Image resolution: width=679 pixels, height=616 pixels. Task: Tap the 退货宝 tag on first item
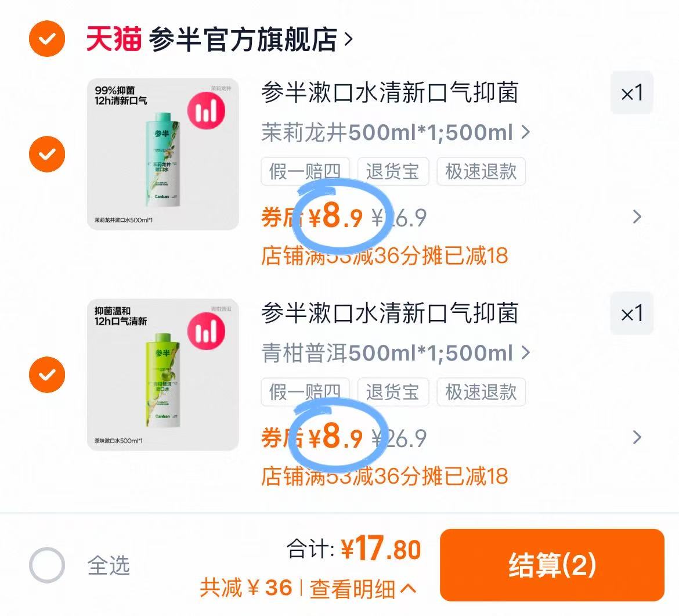point(393,171)
